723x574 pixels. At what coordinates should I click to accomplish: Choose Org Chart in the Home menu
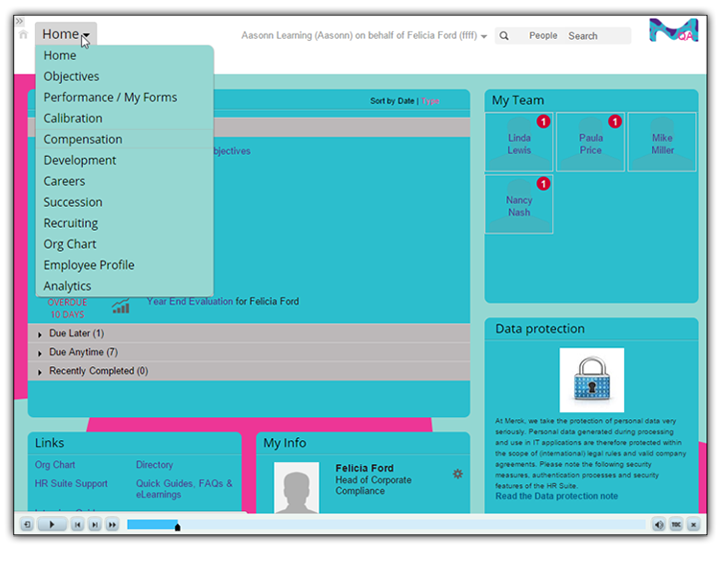click(70, 244)
